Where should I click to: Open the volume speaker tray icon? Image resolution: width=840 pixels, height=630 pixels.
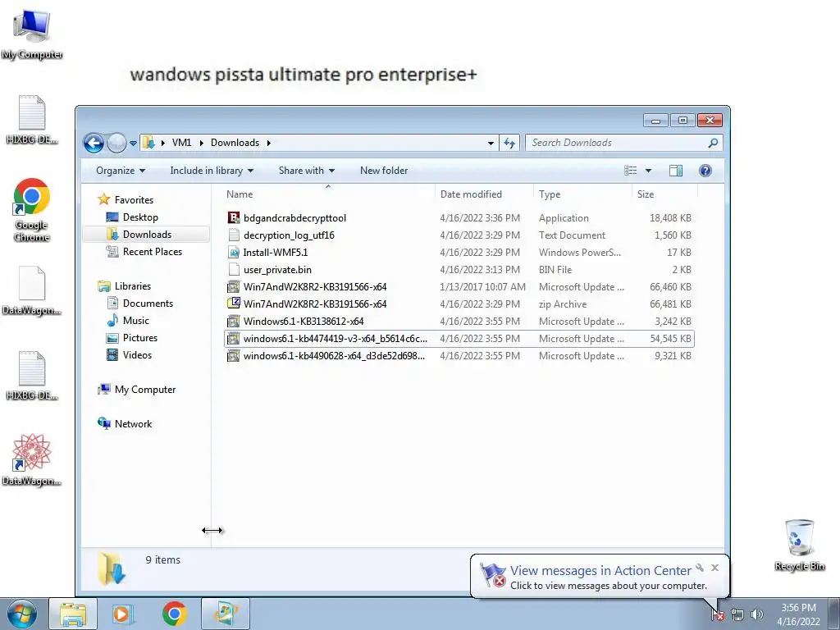coord(756,614)
